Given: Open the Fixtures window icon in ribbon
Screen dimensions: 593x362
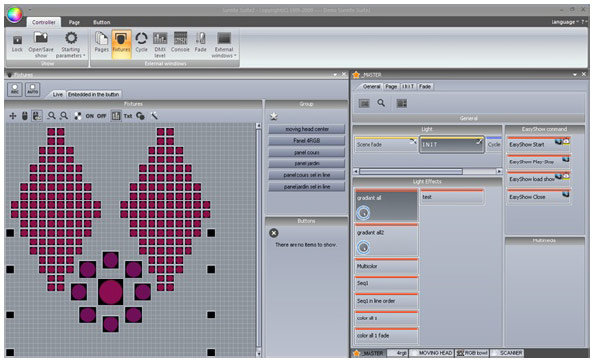Looking at the screenshot, I should click(121, 44).
